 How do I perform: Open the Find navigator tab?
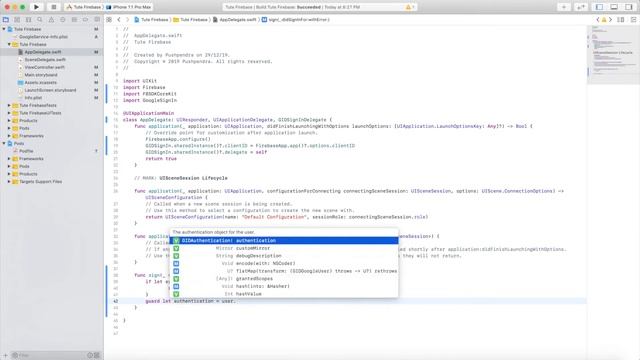pyautogui.click(x=40, y=20)
